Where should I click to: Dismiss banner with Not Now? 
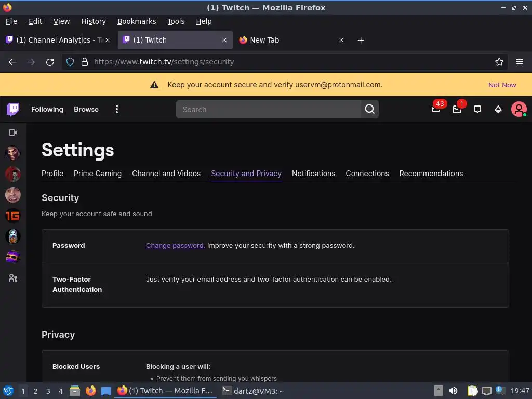502,85
